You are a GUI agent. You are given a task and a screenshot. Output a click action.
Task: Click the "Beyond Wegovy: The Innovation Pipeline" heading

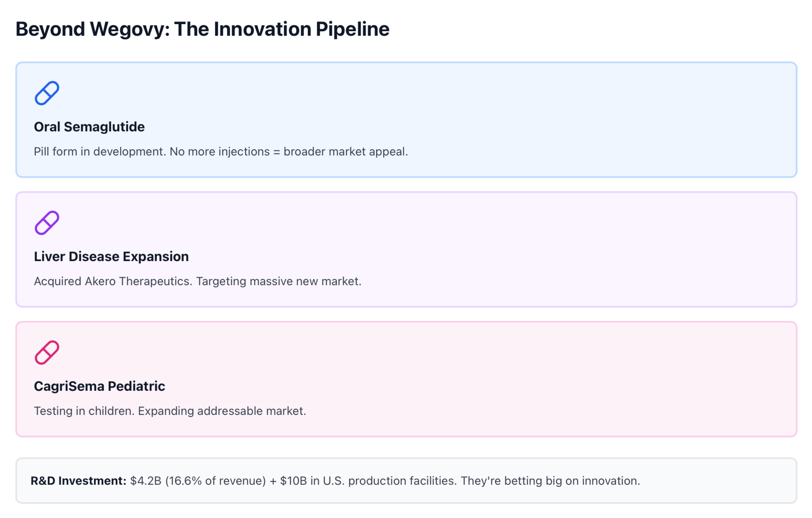click(x=202, y=29)
